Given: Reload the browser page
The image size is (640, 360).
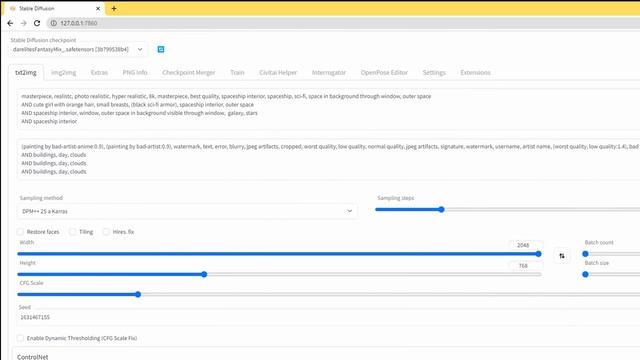Looking at the screenshot, I should 37,23.
